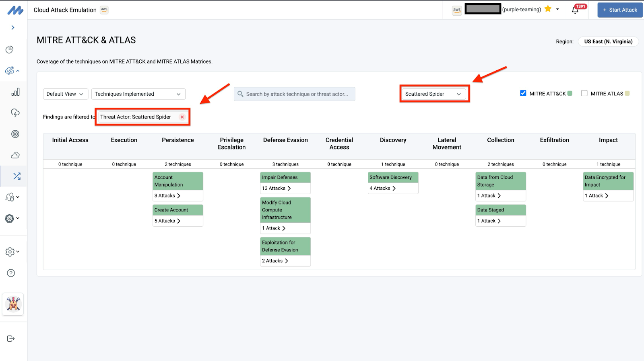Remove the Scattered Spider filter chip

[x=182, y=117]
